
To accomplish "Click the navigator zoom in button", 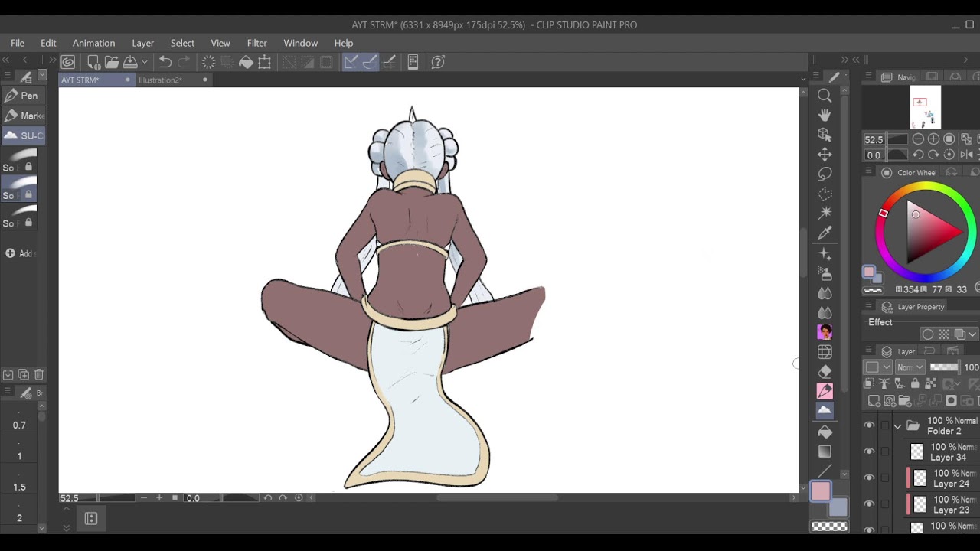I will [x=933, y=139].
